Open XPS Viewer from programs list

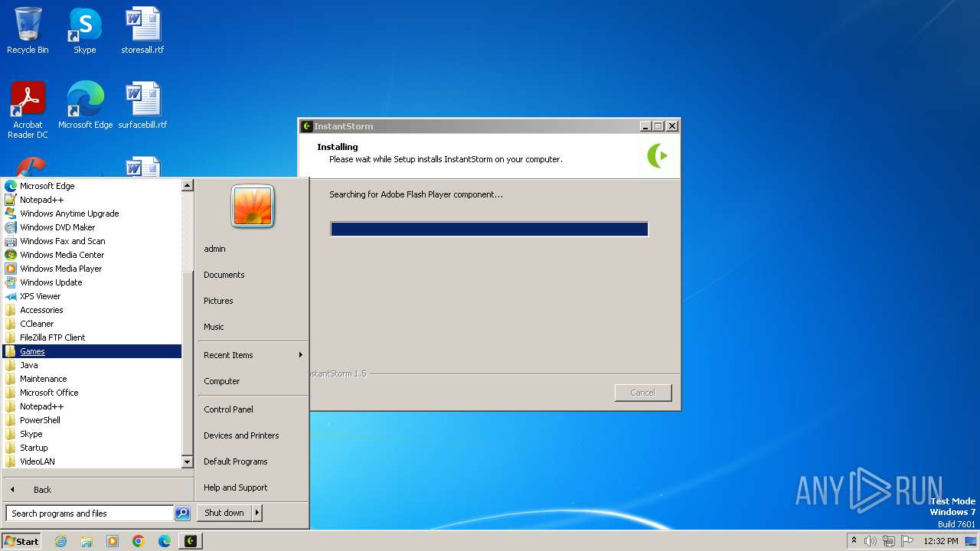point(92,296)
